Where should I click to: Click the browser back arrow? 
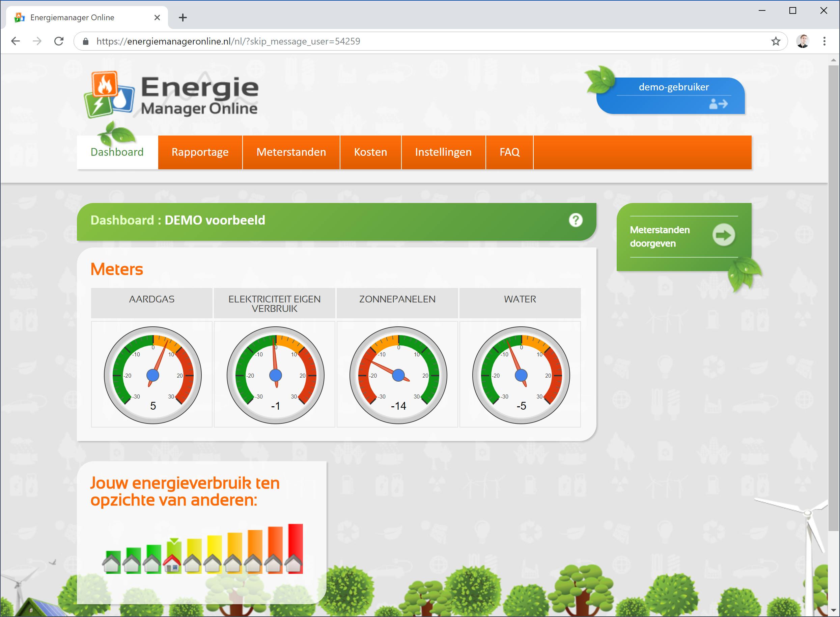click(x=16, y=41)
